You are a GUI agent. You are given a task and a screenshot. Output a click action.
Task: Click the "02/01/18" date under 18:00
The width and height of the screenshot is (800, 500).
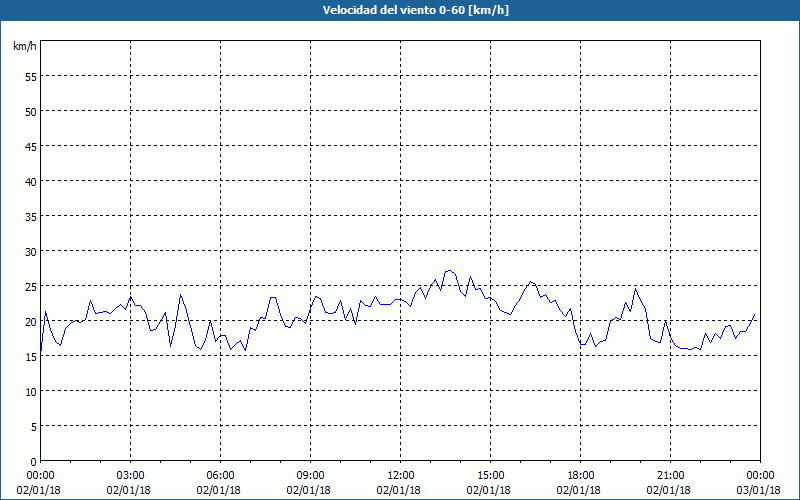point(579,490)
